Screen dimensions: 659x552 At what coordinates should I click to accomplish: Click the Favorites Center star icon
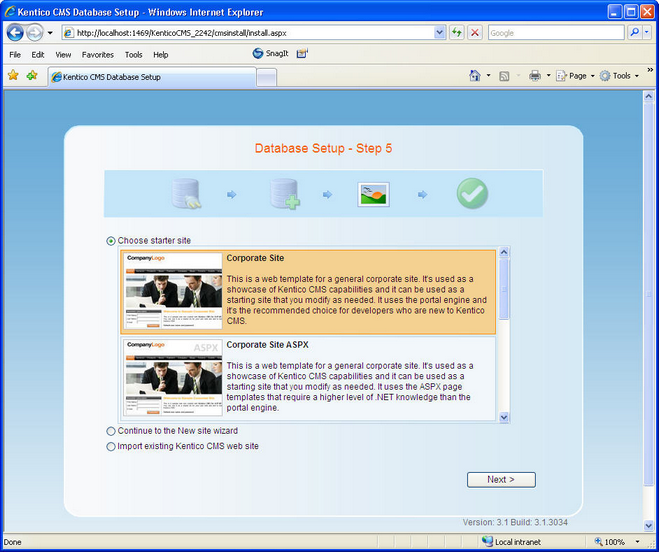pos(13,75)
